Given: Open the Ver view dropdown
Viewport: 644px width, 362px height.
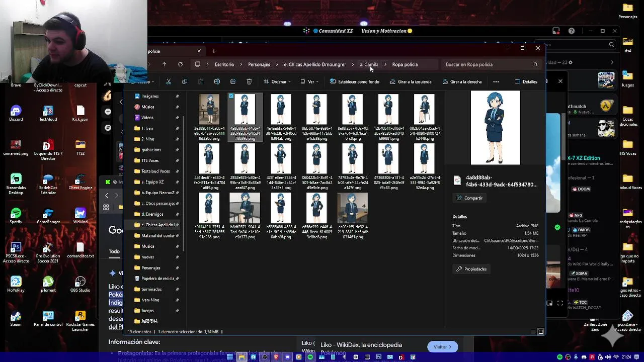Looking at the screenshot, I should 309,81.
